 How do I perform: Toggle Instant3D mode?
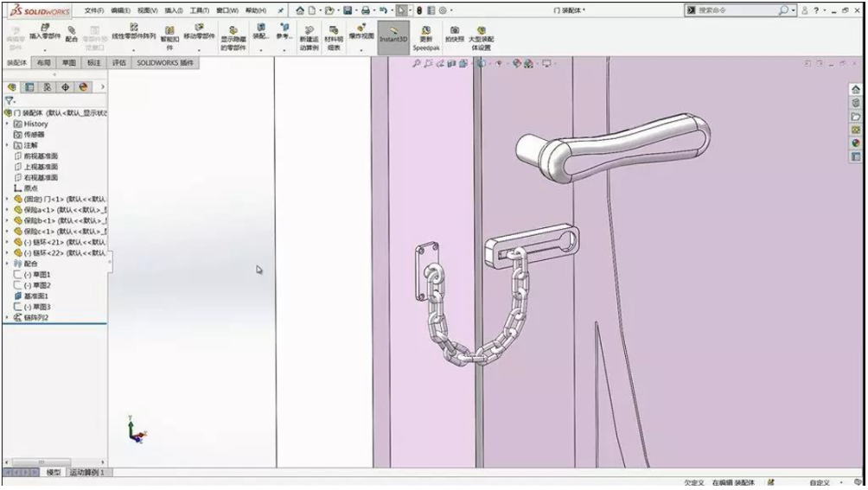tap(393, 38)
